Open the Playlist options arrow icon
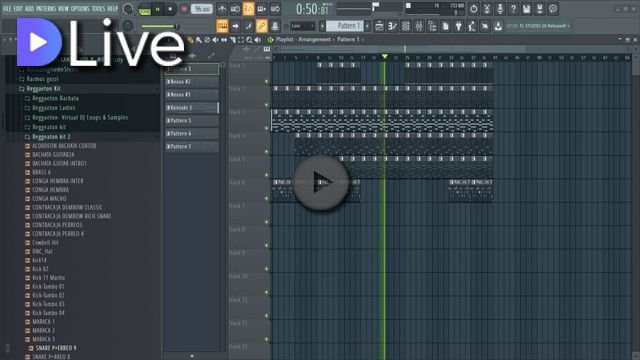Viewport: 640px width, 360px height. 270,40
